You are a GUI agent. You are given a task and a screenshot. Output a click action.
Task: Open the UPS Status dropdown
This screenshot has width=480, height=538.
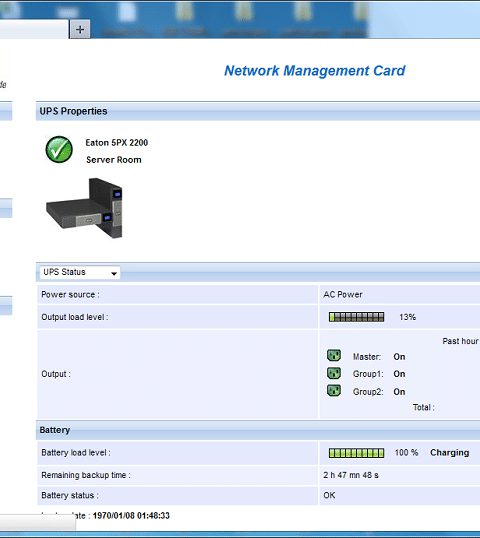[x=80, y=272]
